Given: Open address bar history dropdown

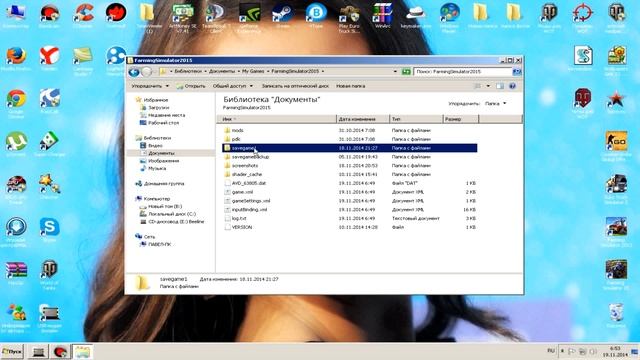Looking at the screenshot, I should pos(395,72).
